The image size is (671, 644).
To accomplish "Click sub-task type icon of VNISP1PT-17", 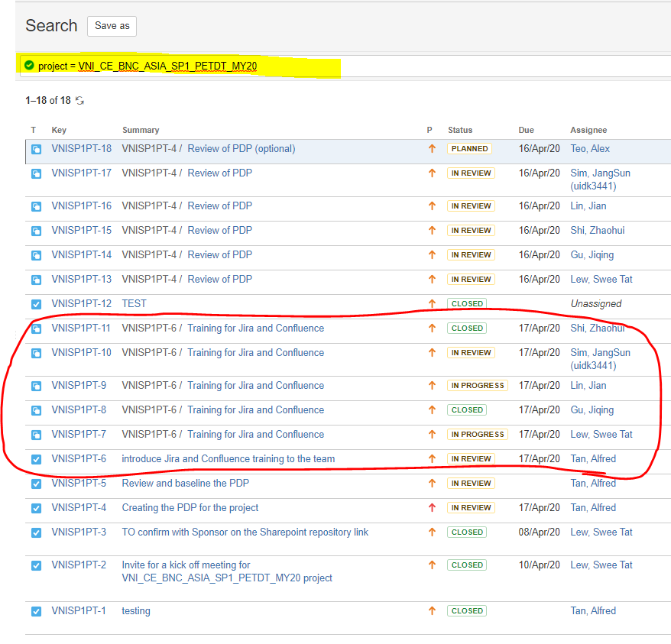I will [37, 173].
